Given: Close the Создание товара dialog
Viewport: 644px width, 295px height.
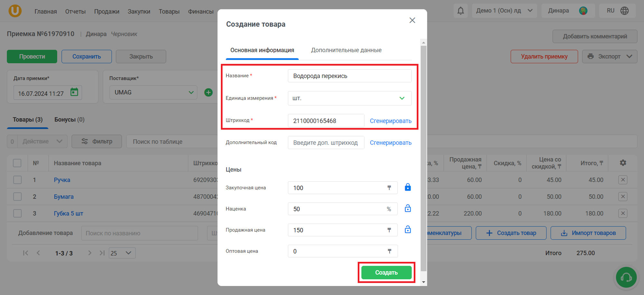Looking at the screenshot, I should 412,20.
